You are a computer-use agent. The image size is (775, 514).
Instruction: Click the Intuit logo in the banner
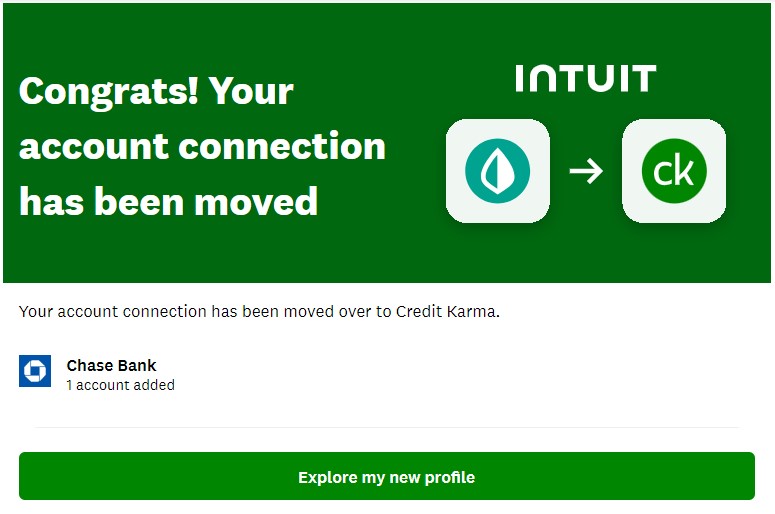tap(586, 79)
